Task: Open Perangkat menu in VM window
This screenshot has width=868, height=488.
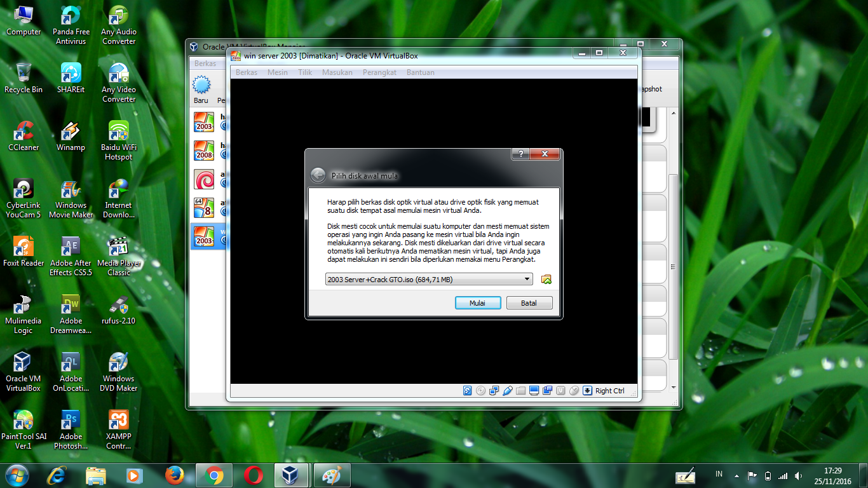Action: (379, 72)
